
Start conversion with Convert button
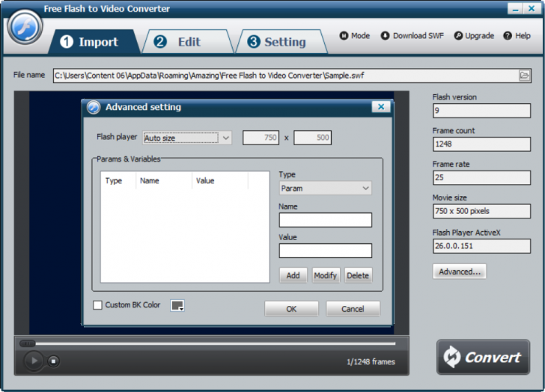483,357
